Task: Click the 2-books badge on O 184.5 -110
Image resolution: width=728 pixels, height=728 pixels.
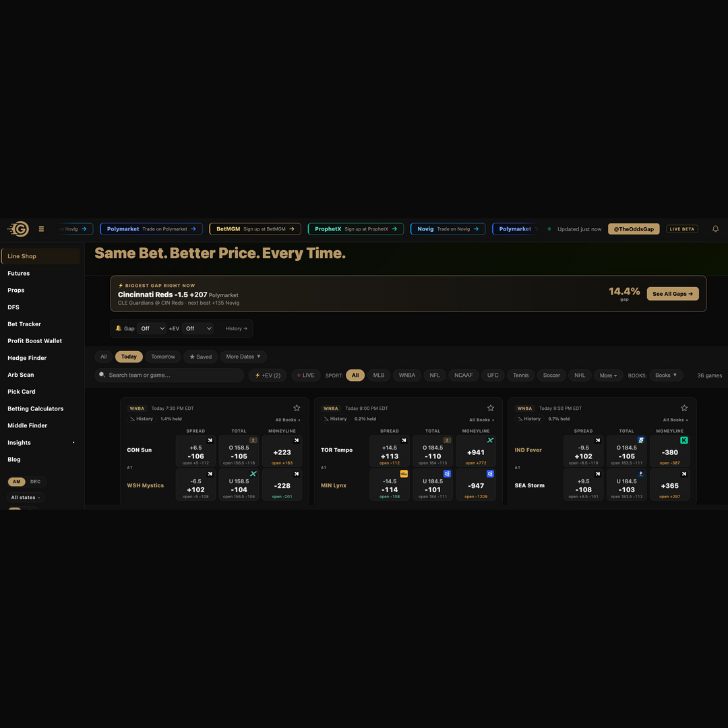Action: (x=447, y=440)
